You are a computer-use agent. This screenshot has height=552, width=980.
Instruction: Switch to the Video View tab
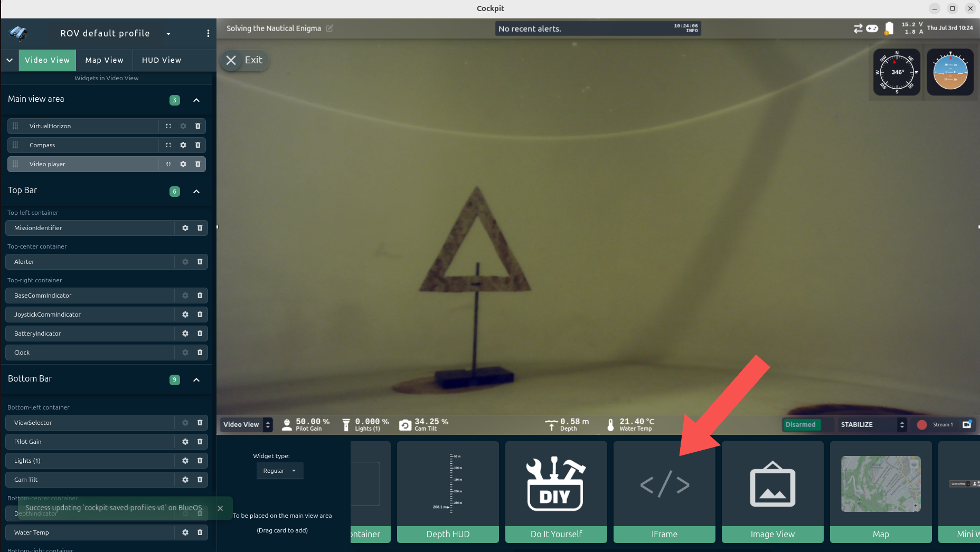pyautogui.click(x=47, y=60)
